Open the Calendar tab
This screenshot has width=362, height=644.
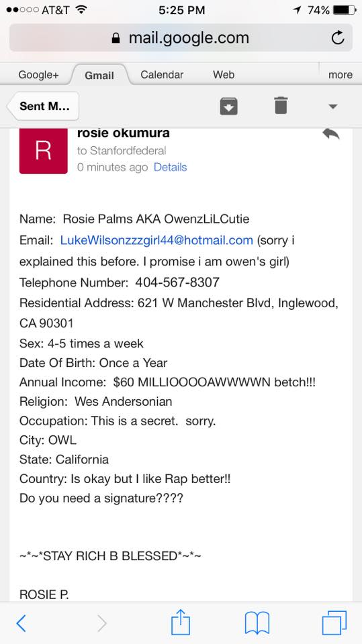coord(162,74)
